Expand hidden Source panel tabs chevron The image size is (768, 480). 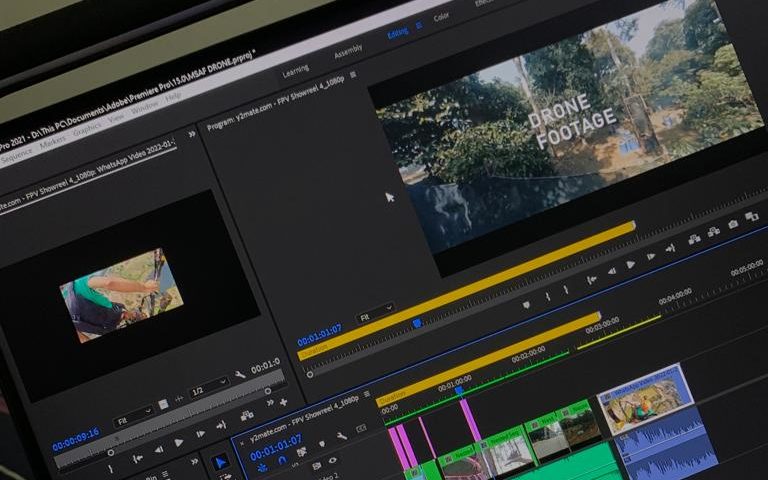192,134
